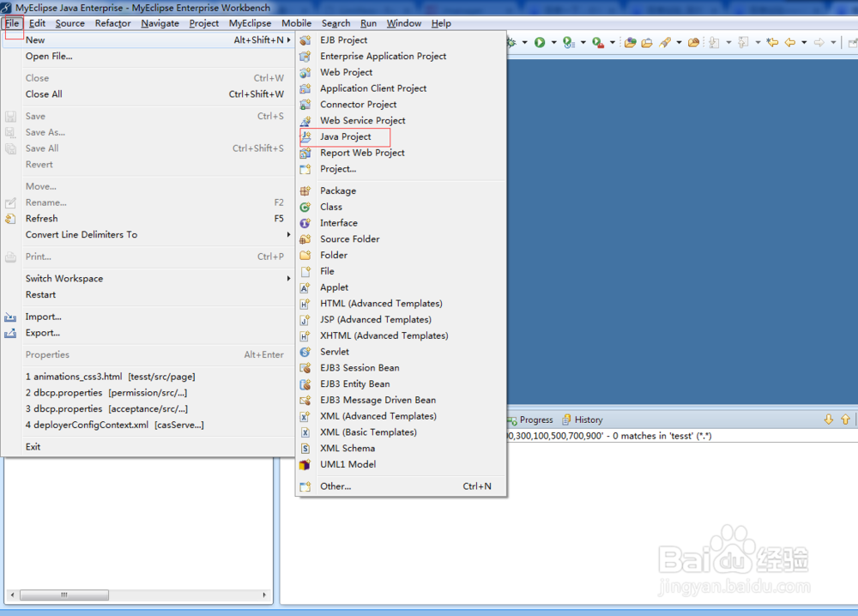
Task: Click the left panel horizontal scrollbar thumb
Action: [x=64, y=595]
